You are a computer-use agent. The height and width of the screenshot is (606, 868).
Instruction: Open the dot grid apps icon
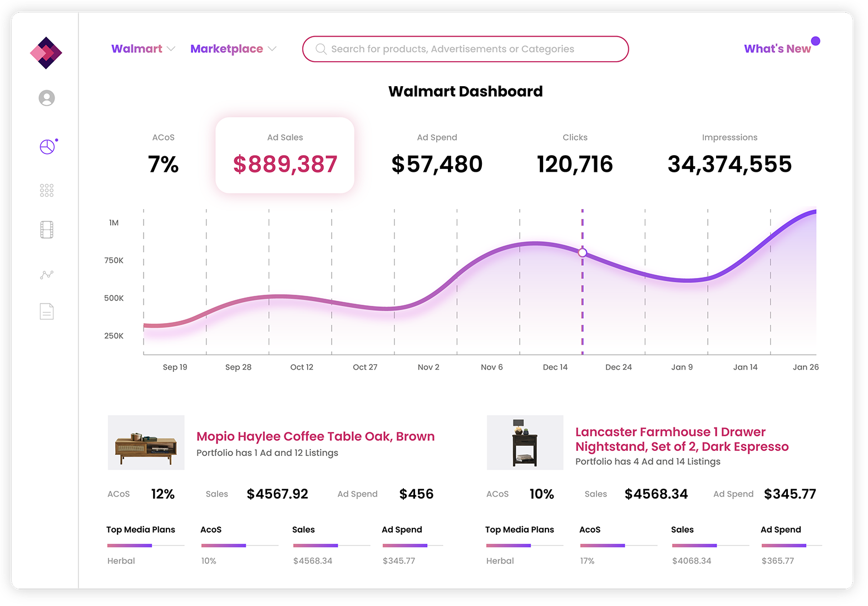47,191
